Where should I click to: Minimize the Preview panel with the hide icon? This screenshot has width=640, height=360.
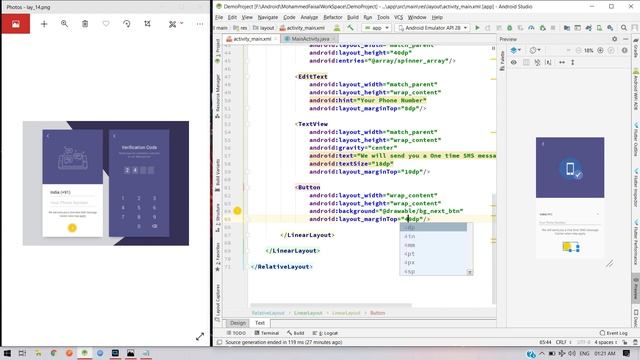click(626, 39)
